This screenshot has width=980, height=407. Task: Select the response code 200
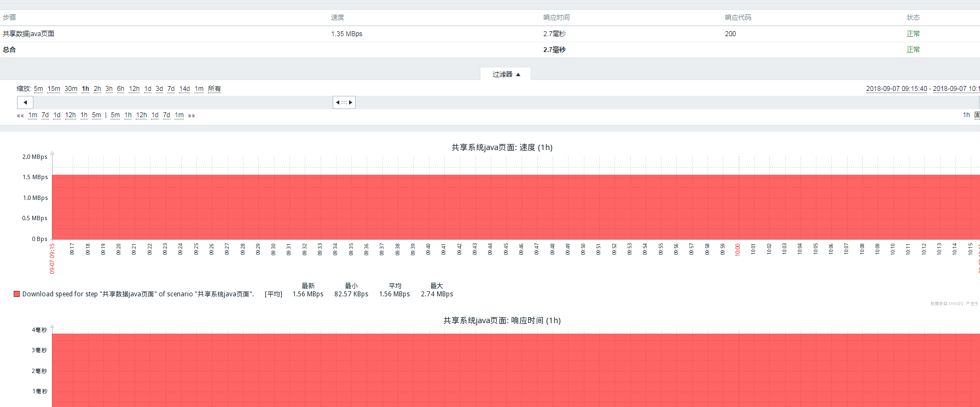click(x=730, y=34)
